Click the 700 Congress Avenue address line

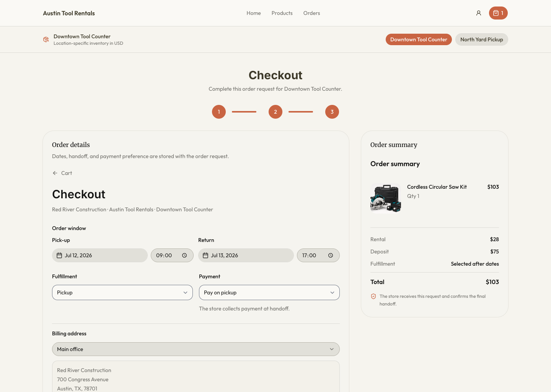83,379
